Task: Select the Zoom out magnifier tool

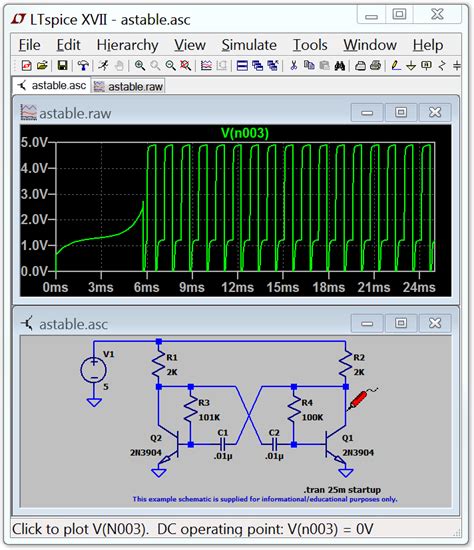Action: 171,66
